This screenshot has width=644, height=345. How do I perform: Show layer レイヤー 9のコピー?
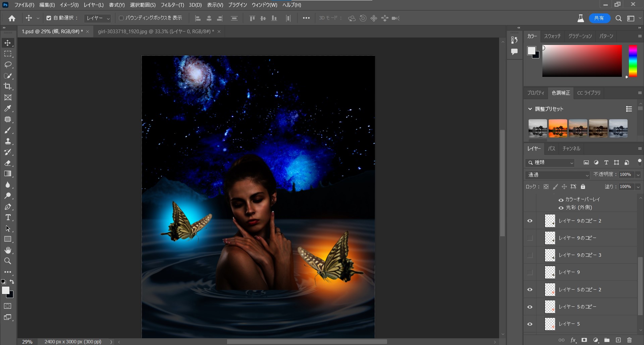tap(530, 238)
